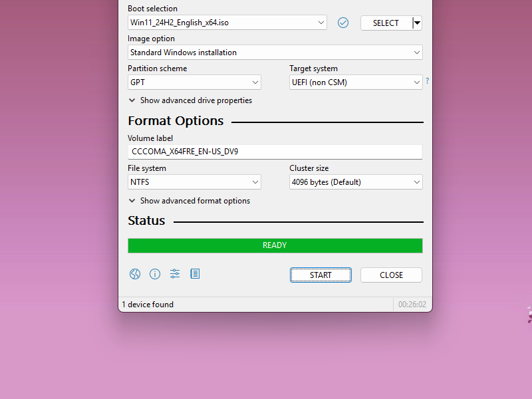Click the compute checksum checkmark icon
532x399 pixels.
343,23
